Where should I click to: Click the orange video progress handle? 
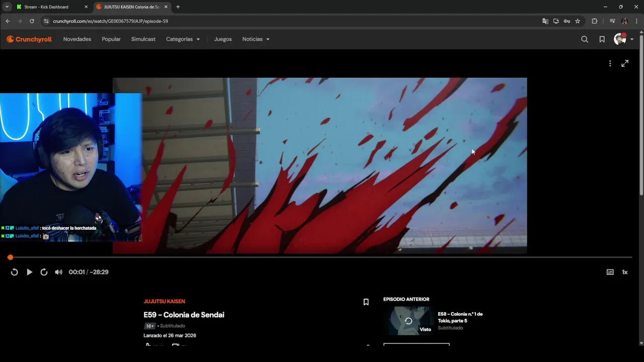coord(10,257)
